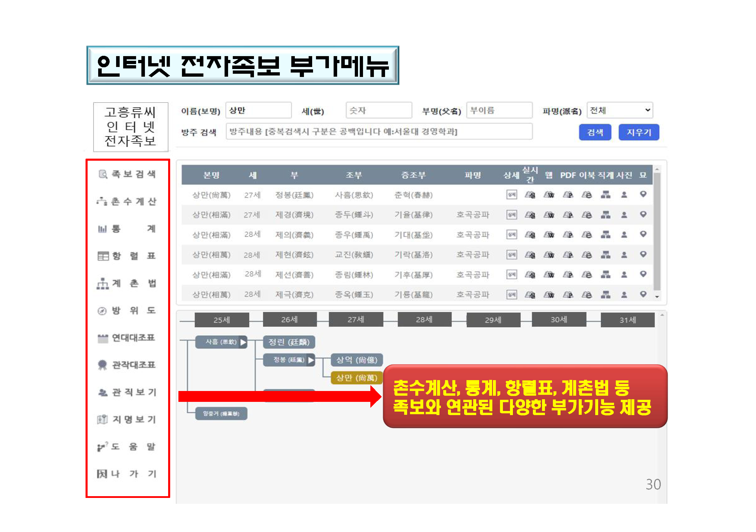
Task: Click scroll-down arrow of results table
Action: (x=657, y=297)
